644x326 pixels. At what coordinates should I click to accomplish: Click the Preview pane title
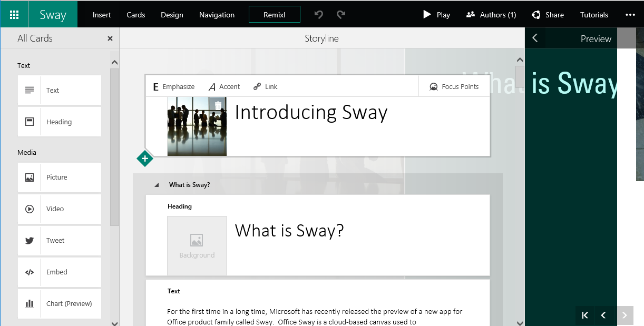[596, 38]
